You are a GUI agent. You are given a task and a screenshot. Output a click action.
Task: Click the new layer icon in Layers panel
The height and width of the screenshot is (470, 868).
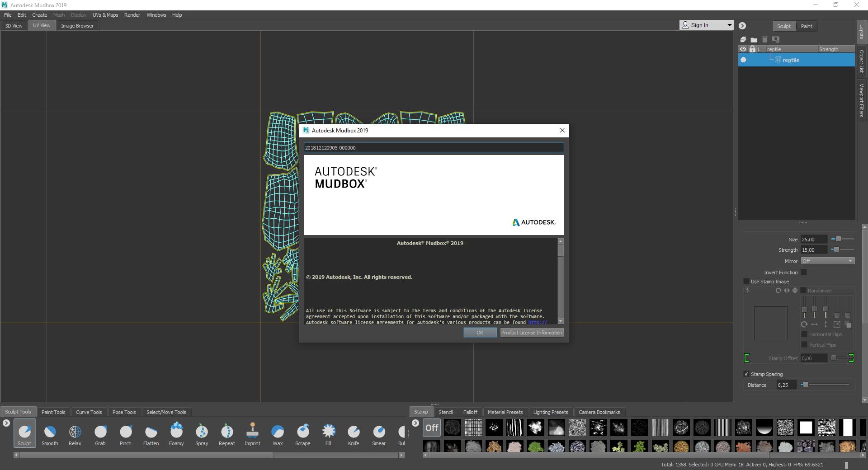pos(743,39)
